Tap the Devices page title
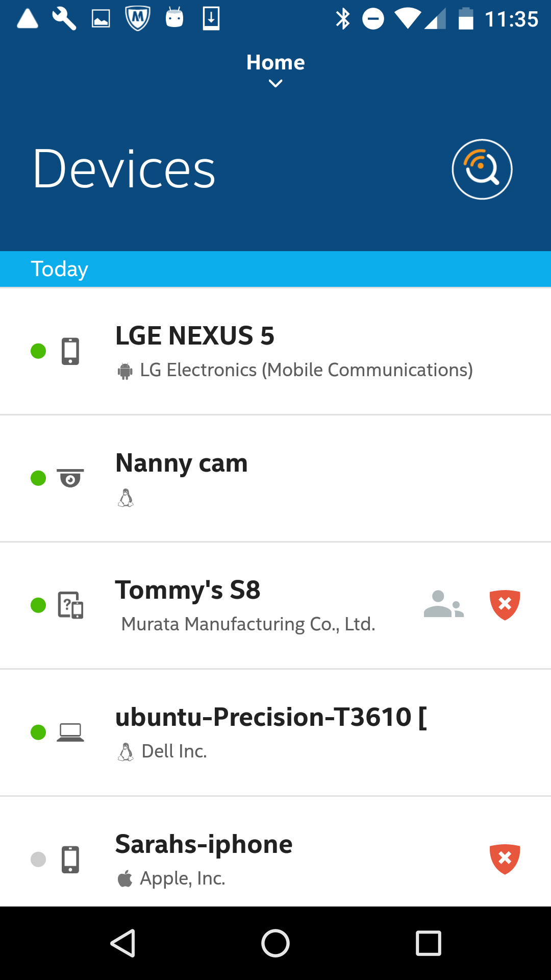 (x=124, y=169)
